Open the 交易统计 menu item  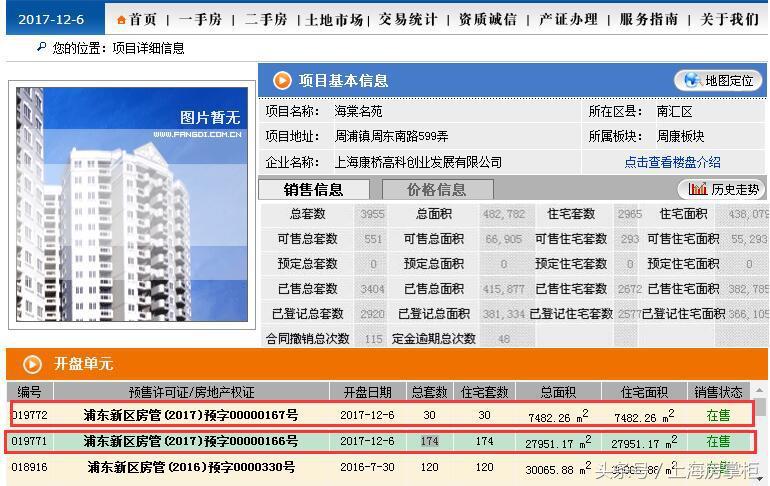[408, 20]
